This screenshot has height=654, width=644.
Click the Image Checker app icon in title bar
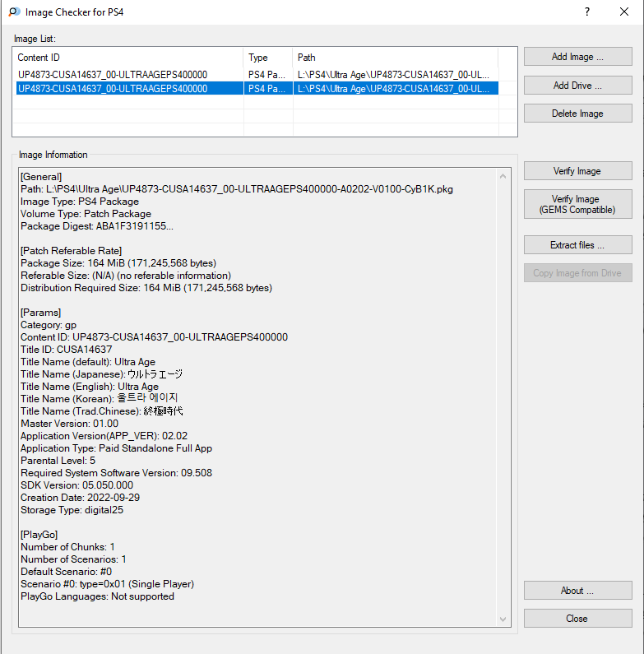click(x=14, y=12)
